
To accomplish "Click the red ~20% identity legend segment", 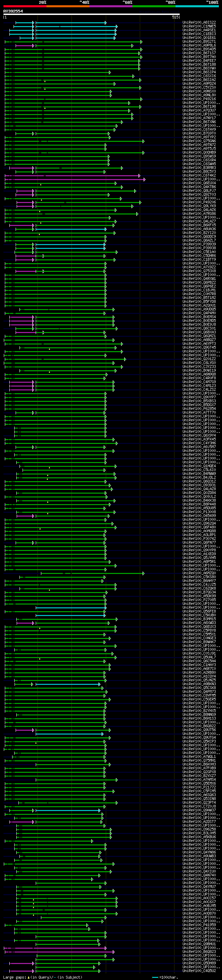I will tap(25, 6).
